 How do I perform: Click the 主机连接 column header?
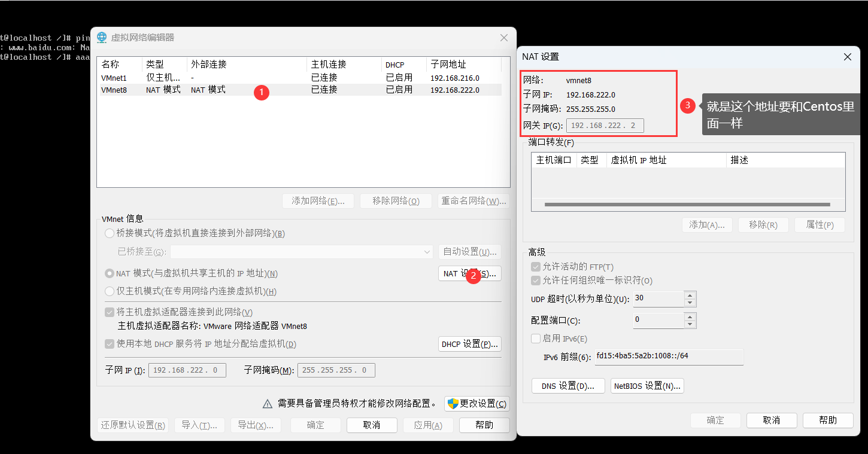coord(344,64)
